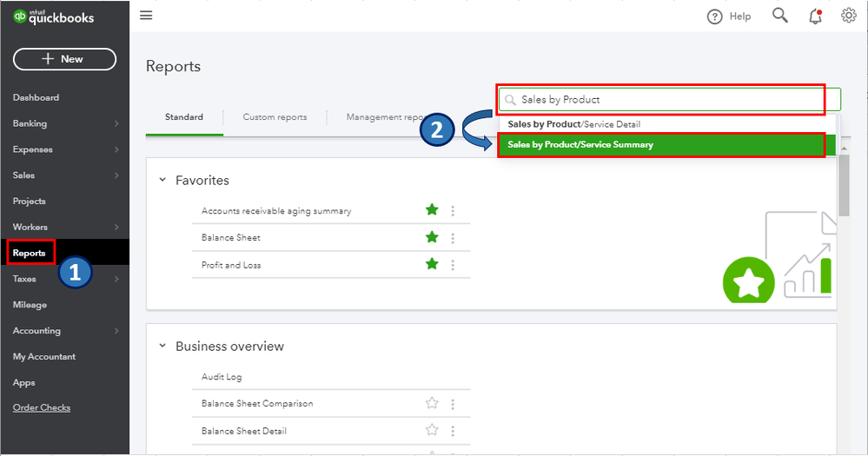The height and width of the screenshot is (456, 868).
Task: Open the settings gear icon
Action: click(849, 16)
